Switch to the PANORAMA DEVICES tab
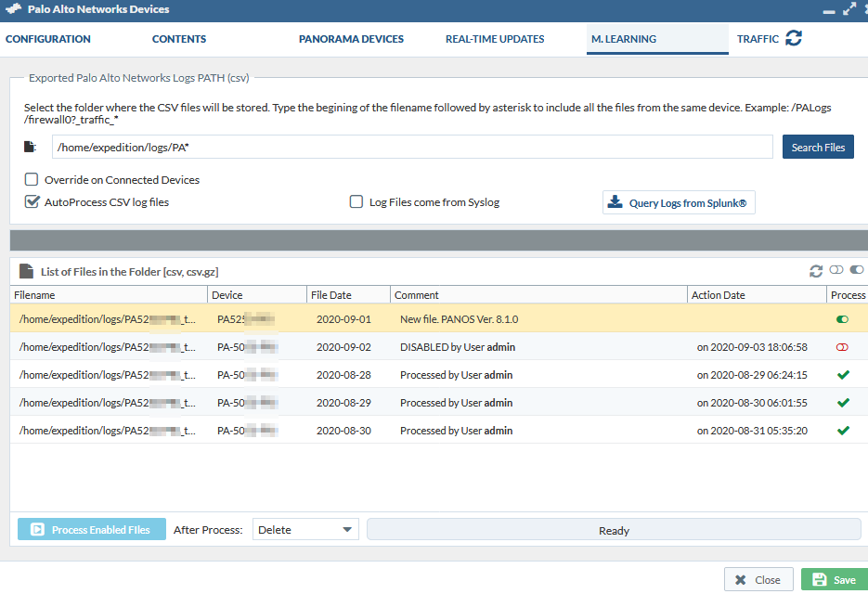Image resolution: width=868 pixels, height=594 pixels. (351, 39)
